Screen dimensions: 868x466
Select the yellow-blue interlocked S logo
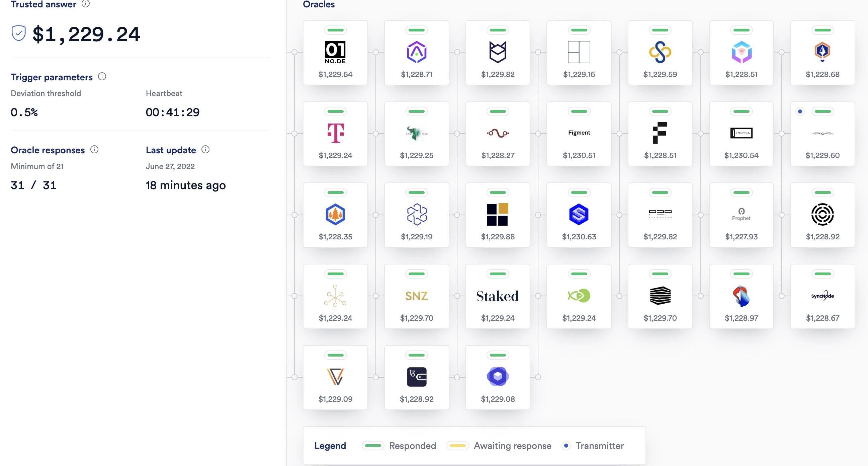660,52
